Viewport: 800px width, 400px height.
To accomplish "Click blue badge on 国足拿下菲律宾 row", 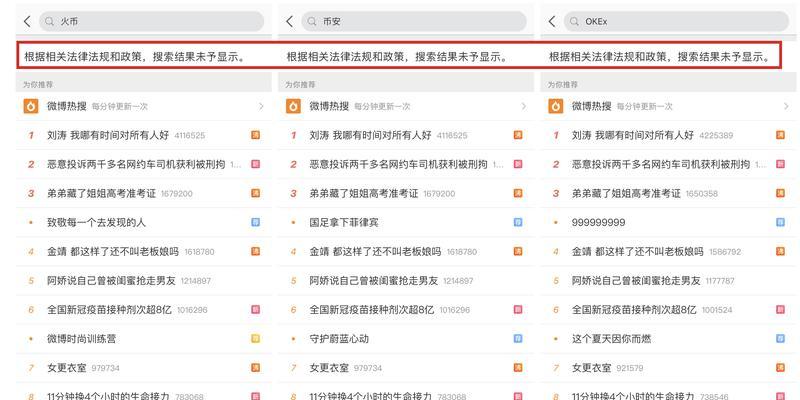I will (x=518, y=222).
